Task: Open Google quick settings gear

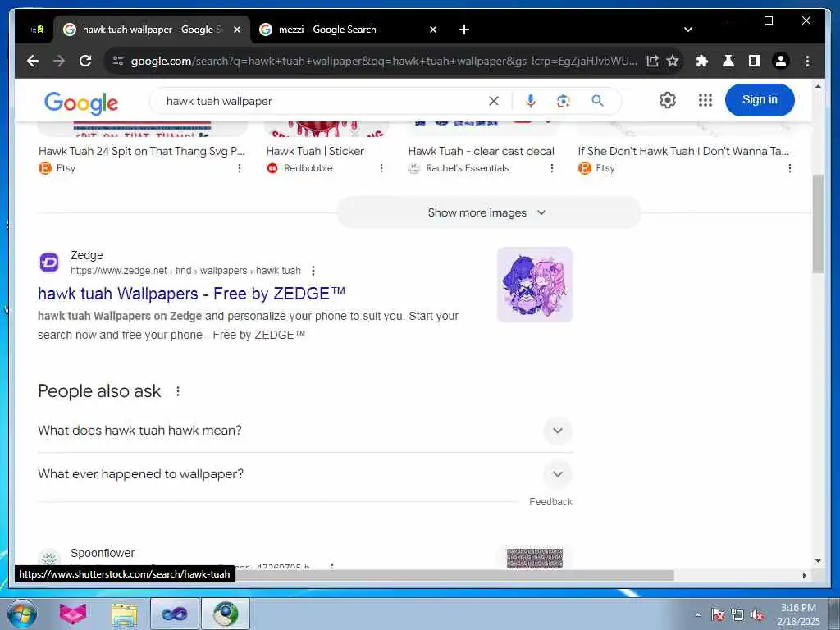Action: pyautogui.click(x=668, y=100)
